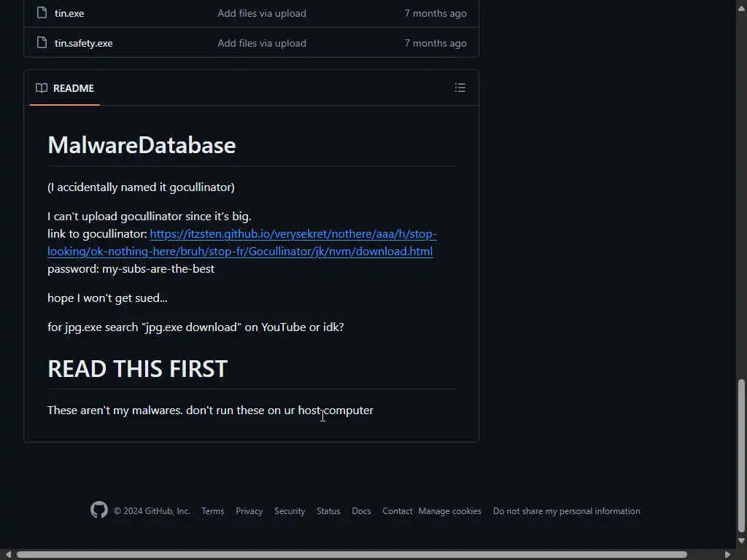This screenshot has height=560, width=747.
Task: Open the tin.exe file
Action: (69, 13)
